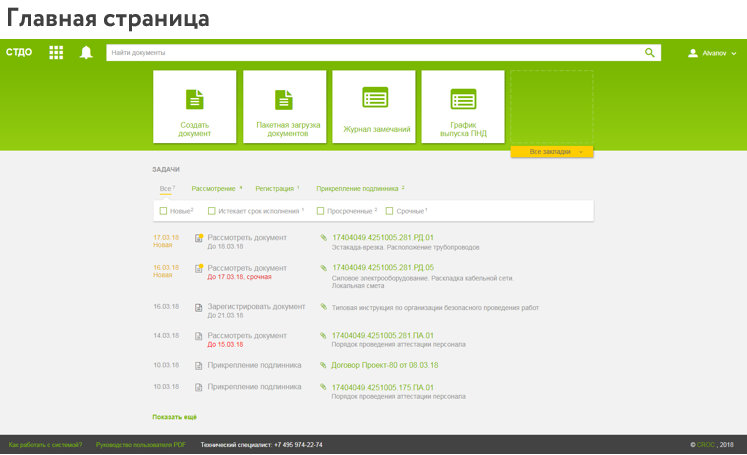Image resolution: width=747 pixels, height=455 pixels.
Task: Click the СТДО logo link
Action: [19, 52]
